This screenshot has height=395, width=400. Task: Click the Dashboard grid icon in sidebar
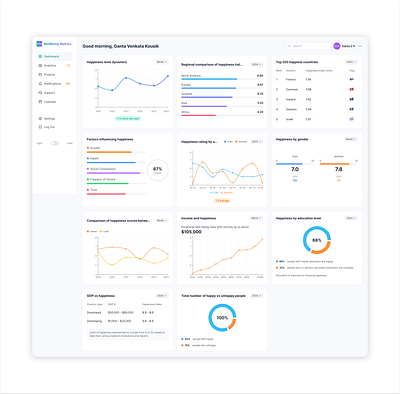[40, 56]
